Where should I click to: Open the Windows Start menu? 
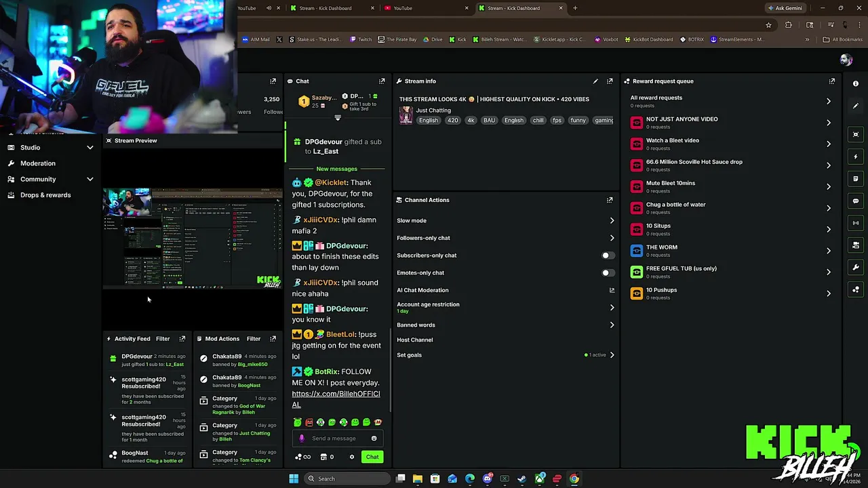pyautogui.click(x=294, y=479)
